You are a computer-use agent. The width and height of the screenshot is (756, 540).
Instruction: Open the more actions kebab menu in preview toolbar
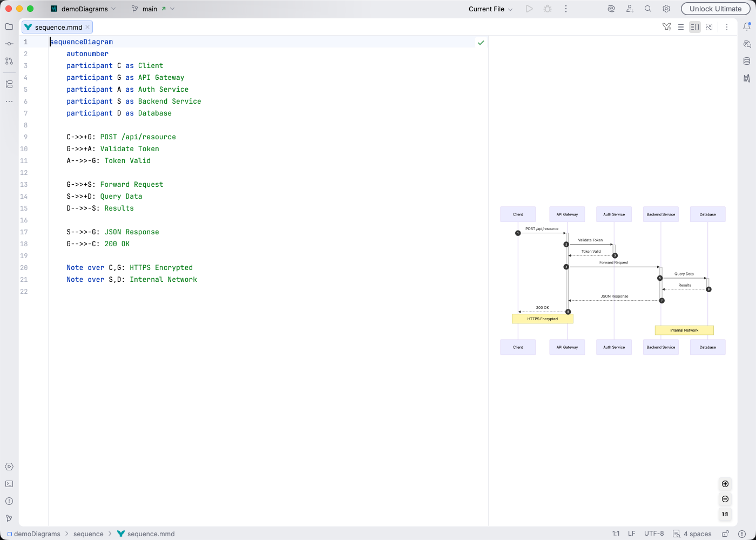click(727, 26)
